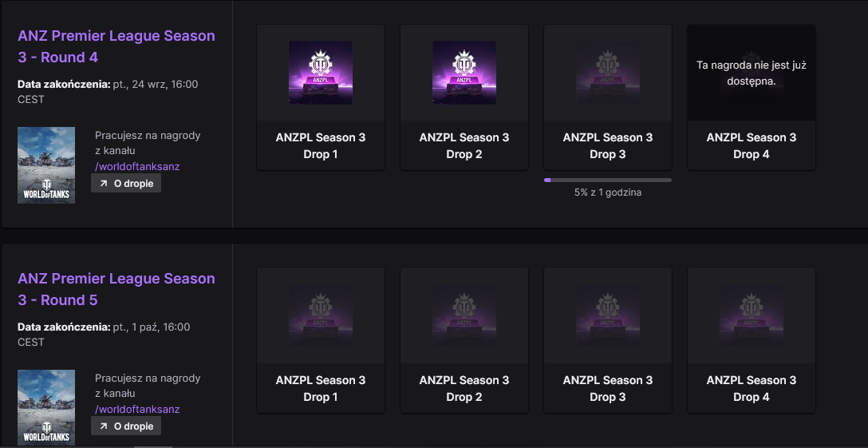This screenshot has width=868, height=448.
Task: Select 'ANZPL Season 3 Drop 4' label in Round 5
Action: pyautogui.click(x=752, y=389)
